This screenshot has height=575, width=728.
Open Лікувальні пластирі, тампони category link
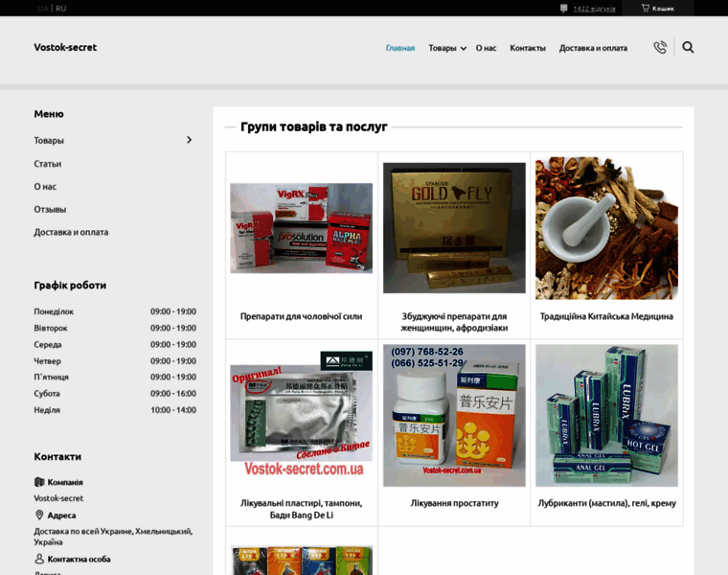tap(302, 509)
